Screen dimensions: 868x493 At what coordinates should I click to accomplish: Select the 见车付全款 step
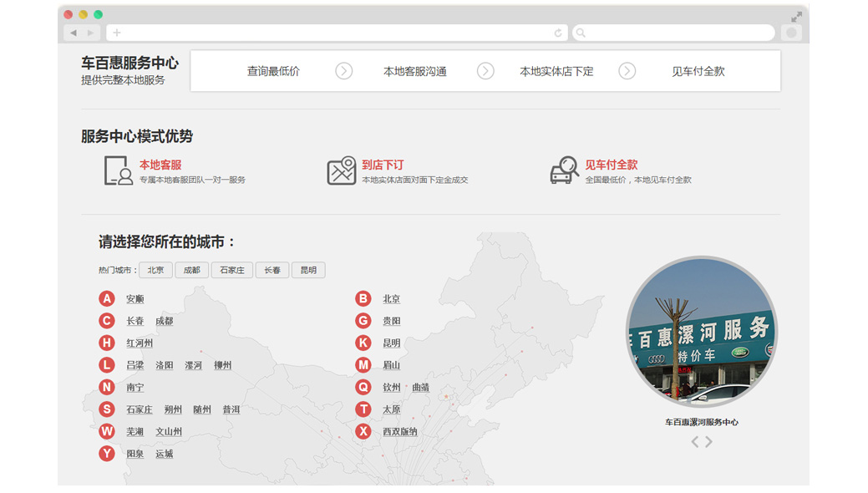698,71
